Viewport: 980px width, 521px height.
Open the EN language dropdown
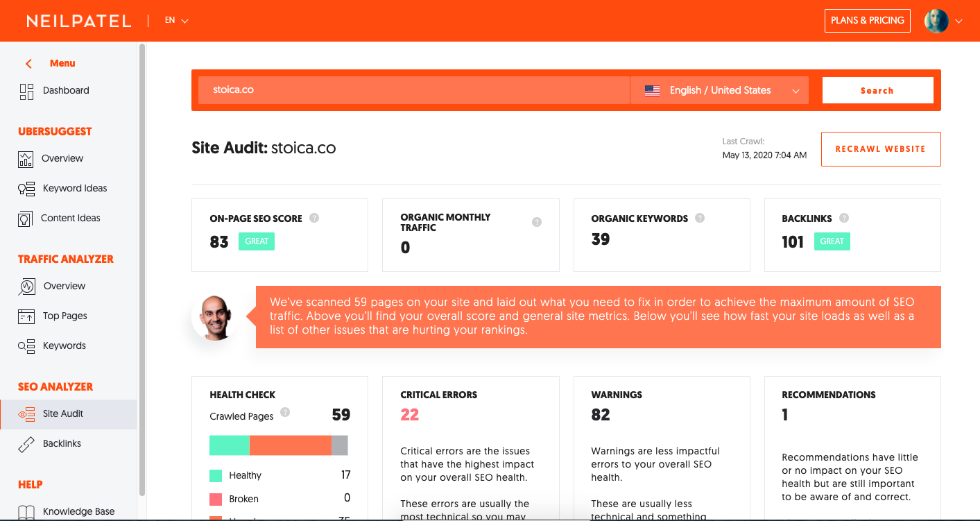click(x=177, y=21)
